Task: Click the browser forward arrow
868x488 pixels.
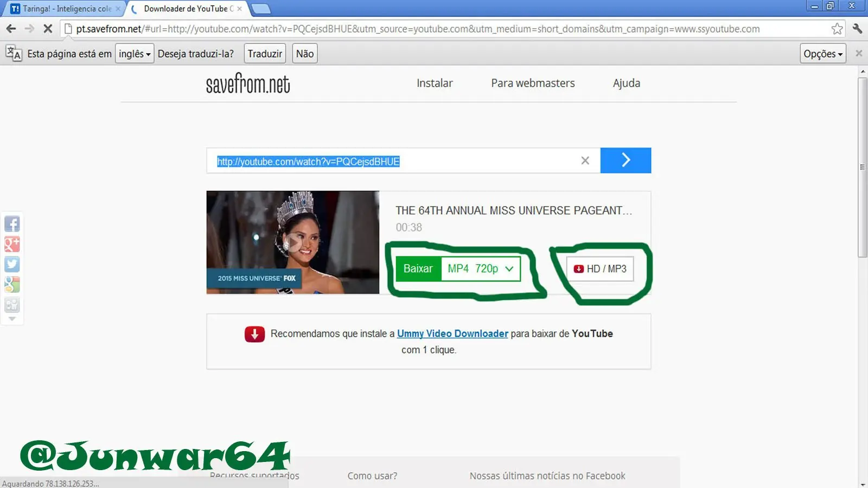Action: point(29,29)
